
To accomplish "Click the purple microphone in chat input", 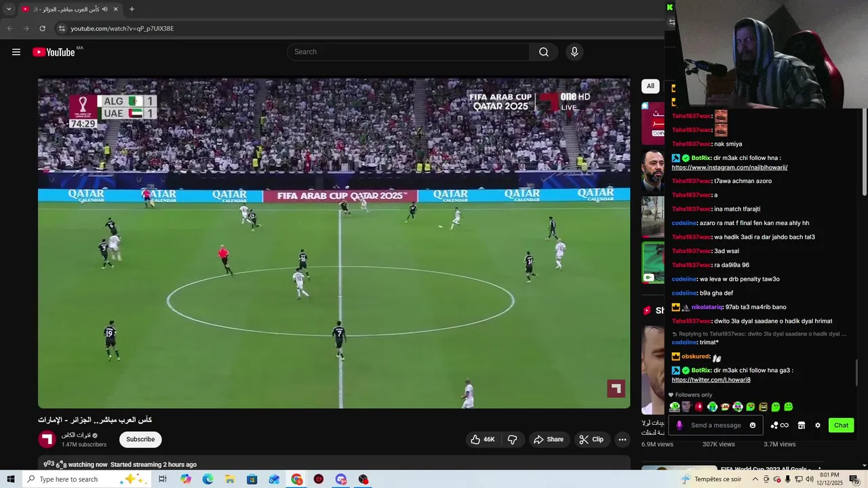I will 679,425.
